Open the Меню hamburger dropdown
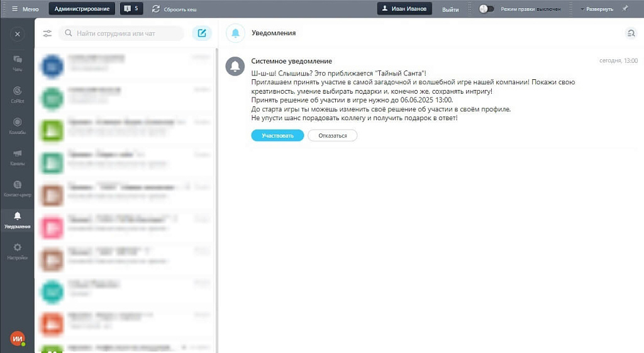This screenshot has height=353, width=644. (25, 9)
